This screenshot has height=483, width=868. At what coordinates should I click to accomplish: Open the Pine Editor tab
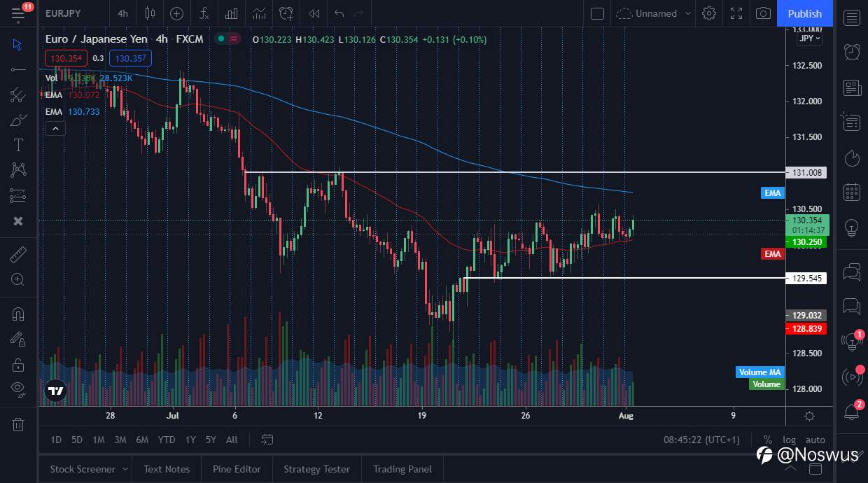(237, 469)
